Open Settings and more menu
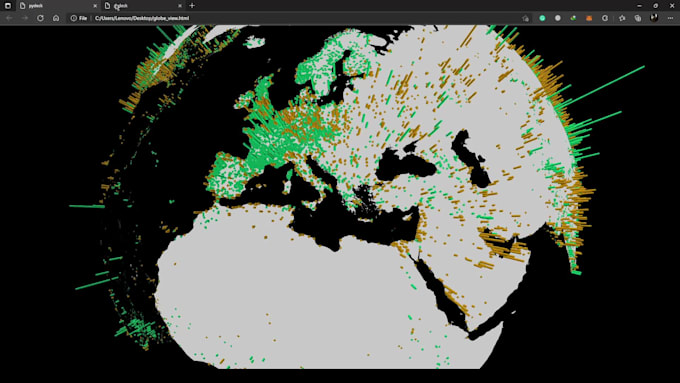 tap(670, 18)
